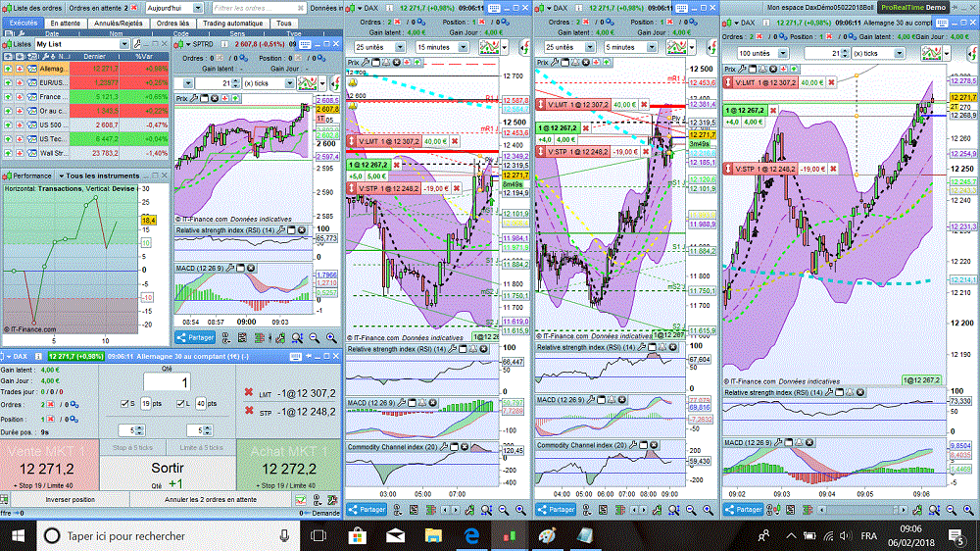Open Prix wrench settings in SPTRD chart
980x551 pixels.
click(x=194, y=98)
